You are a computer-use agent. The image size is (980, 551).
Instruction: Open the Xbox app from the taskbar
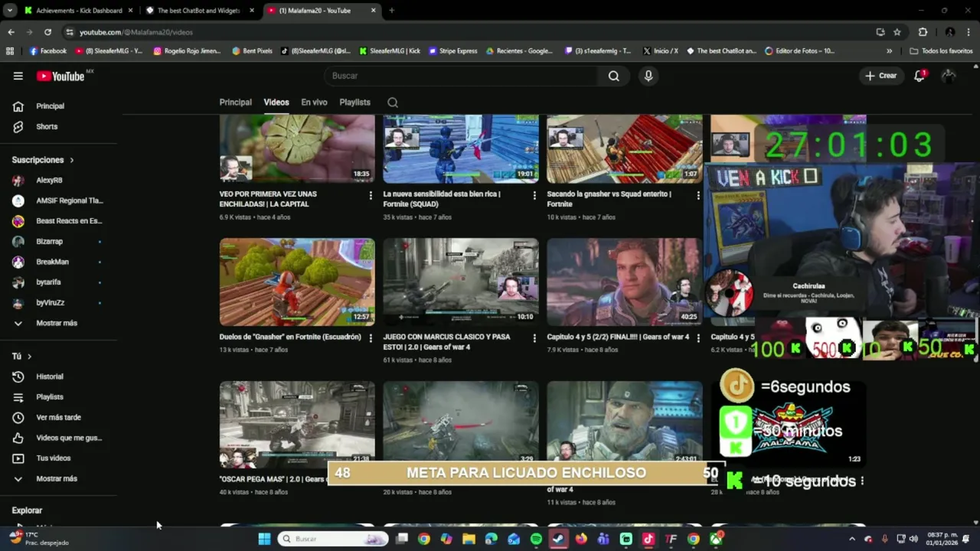716,539
